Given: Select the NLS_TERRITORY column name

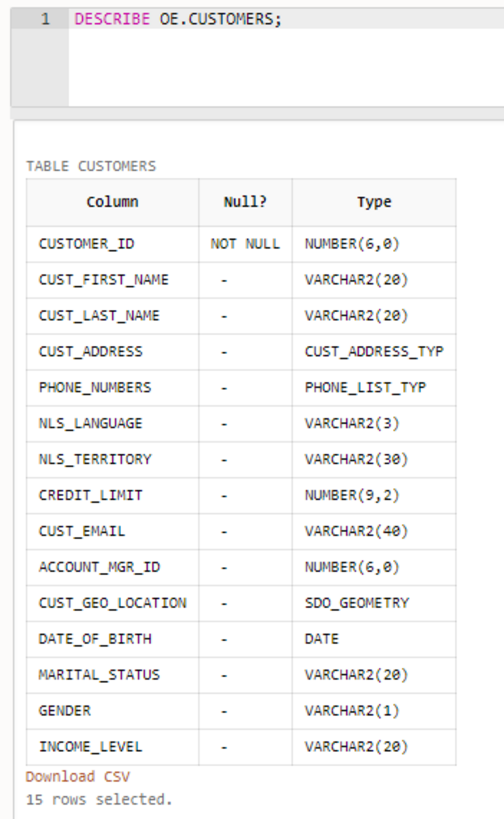Looking at the screenshot, I should point(95,459).
